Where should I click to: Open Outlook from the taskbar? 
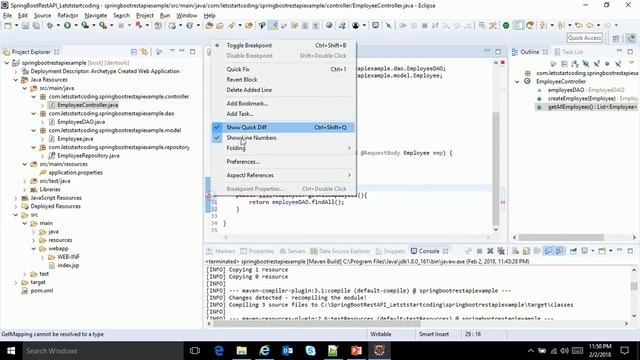pos(287,351)
